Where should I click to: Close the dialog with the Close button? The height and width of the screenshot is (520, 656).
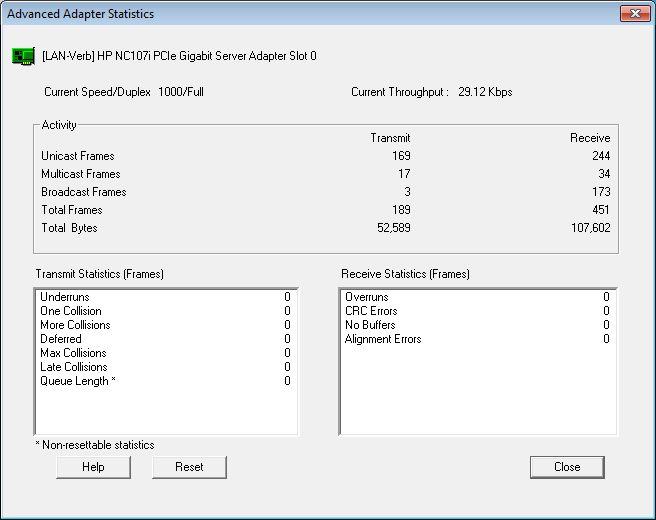567,467
